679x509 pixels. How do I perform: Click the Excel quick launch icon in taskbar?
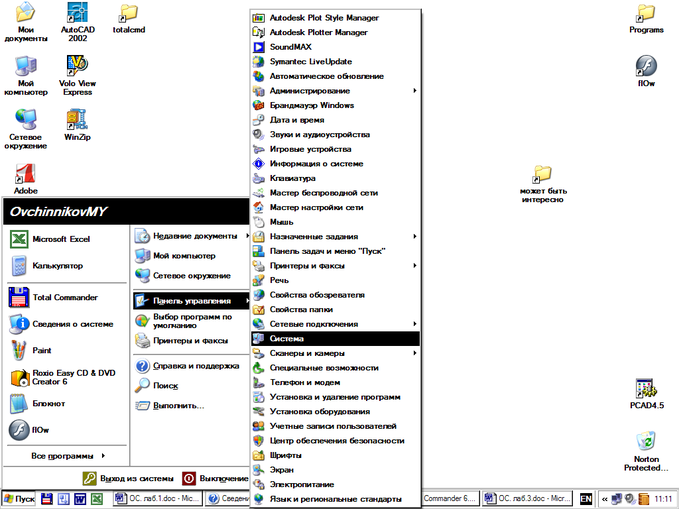click(97, 499)
